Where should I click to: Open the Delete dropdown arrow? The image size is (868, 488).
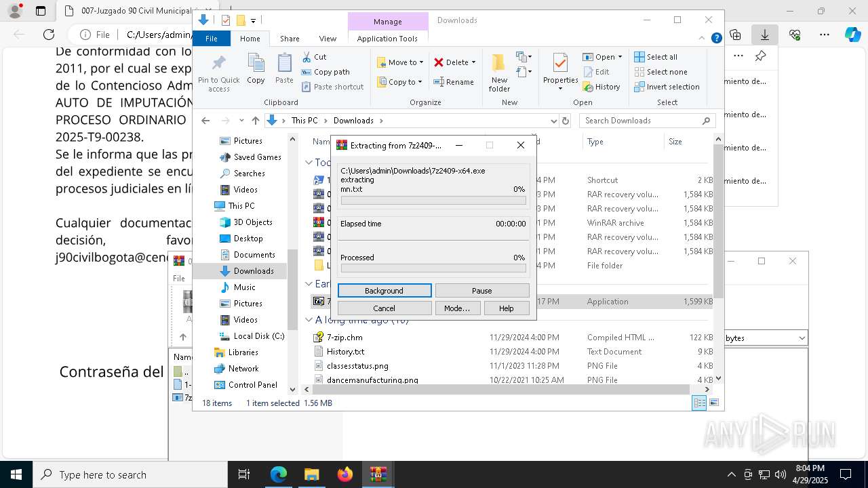pos(473,62)
